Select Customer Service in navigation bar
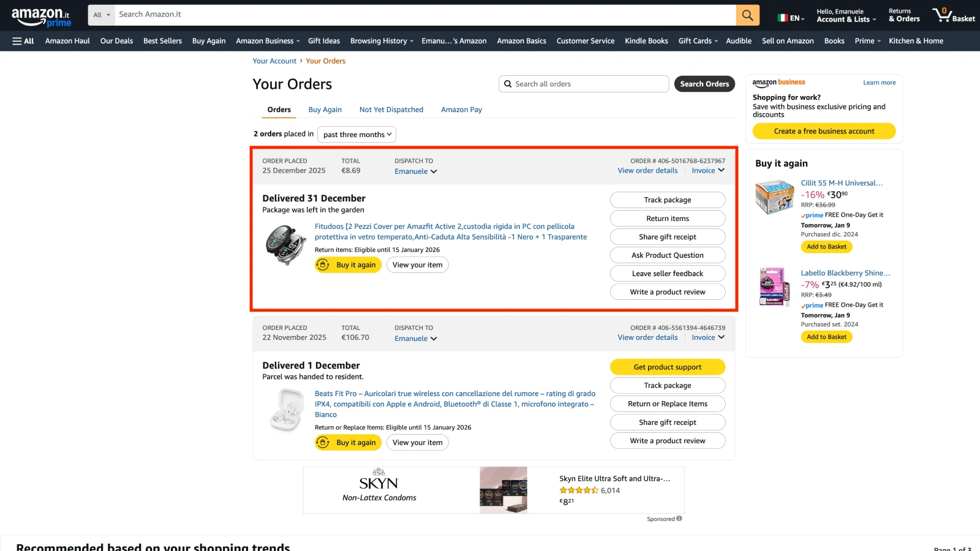The image size is (980, 551). (585, 41)
